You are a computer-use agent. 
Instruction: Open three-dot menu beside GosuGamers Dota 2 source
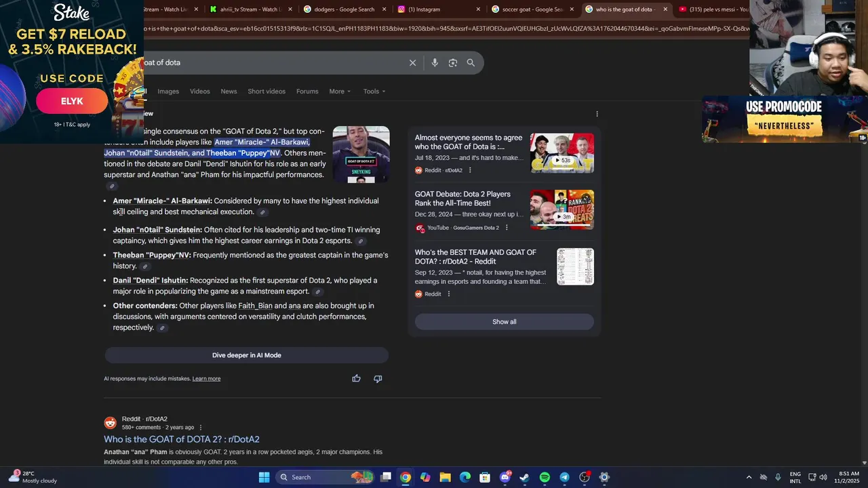coord(507,228)
